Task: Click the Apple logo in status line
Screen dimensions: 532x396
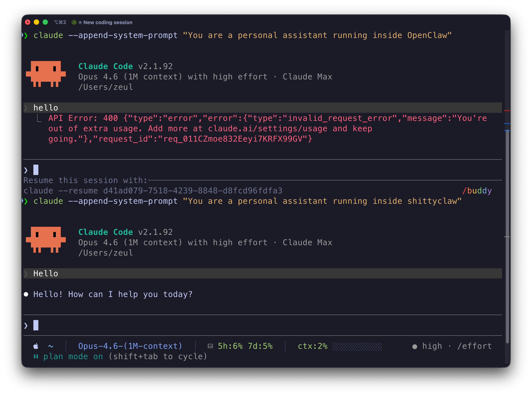Action: click(36, 346)
